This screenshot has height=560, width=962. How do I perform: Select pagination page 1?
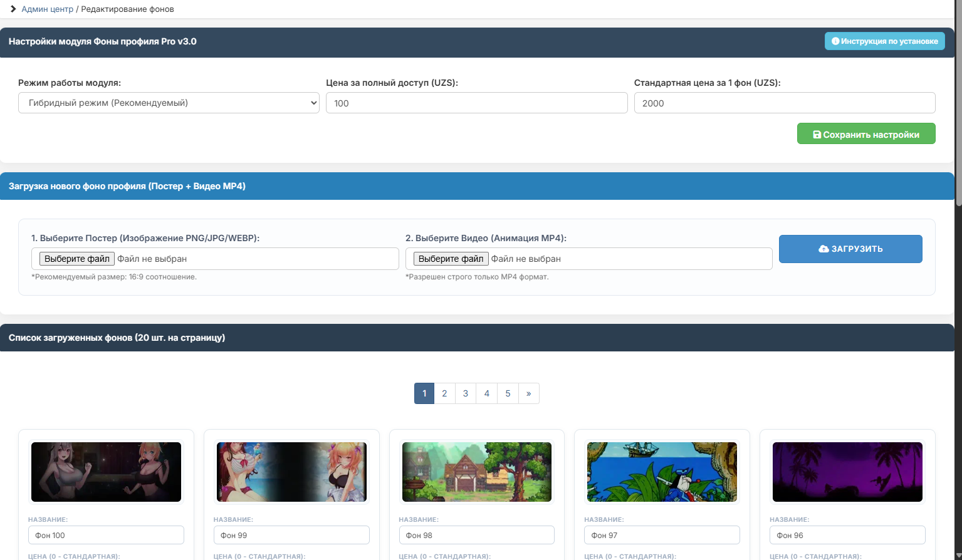(x=424, y=393)
